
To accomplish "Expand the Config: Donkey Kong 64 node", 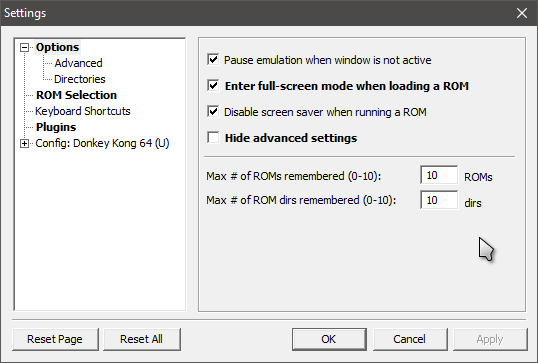I will pos(24,143).
